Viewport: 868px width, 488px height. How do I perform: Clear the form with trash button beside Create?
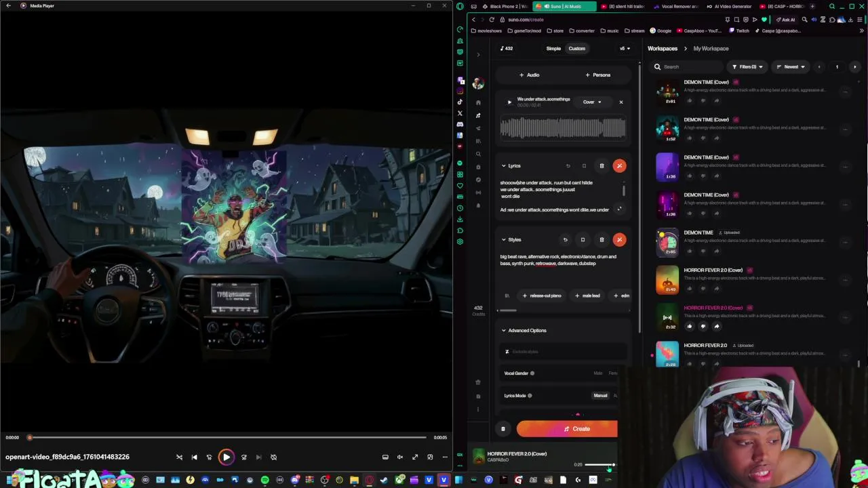click(x=503, y=428)
